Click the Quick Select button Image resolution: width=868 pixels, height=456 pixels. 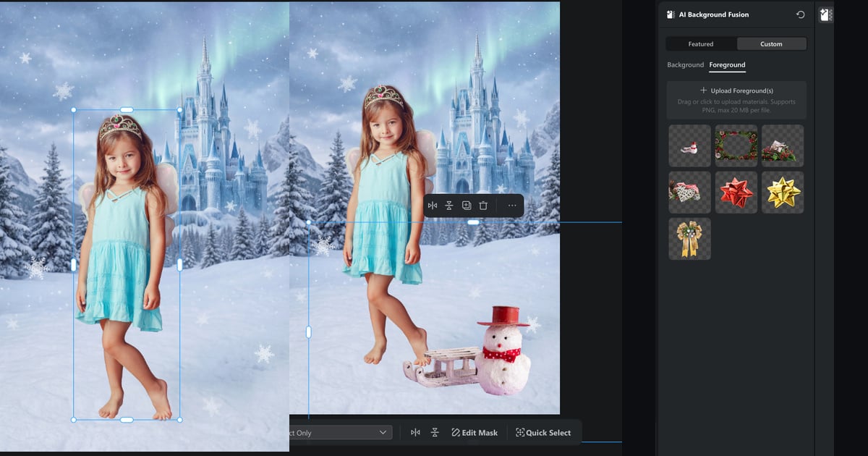543,433
